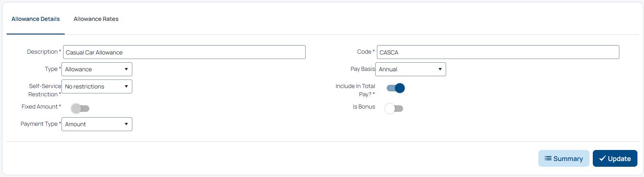Viewport: 644px width, 177px height.
Task: Open the Summary view
Action: tap(564, 159)
